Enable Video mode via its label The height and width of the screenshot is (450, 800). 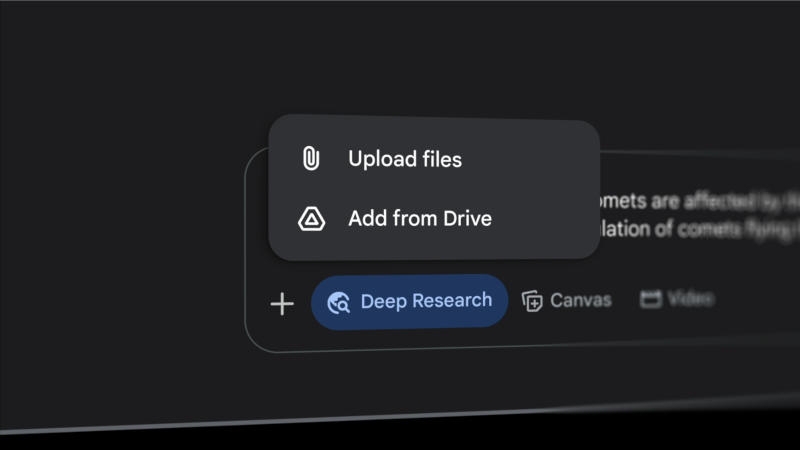[690, 298]
